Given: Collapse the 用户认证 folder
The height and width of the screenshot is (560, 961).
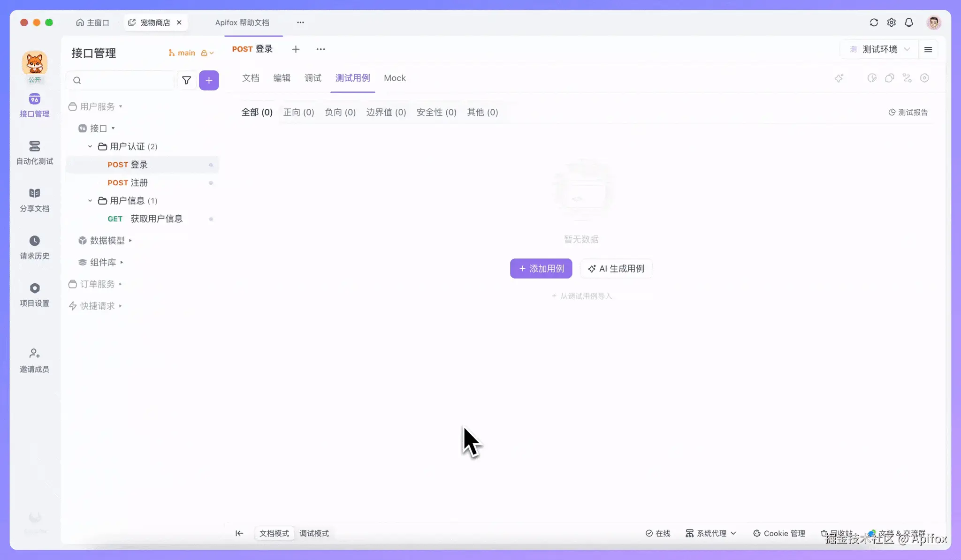Looking at the screenshot, I should pyautogui.click(x=90, y=147).
